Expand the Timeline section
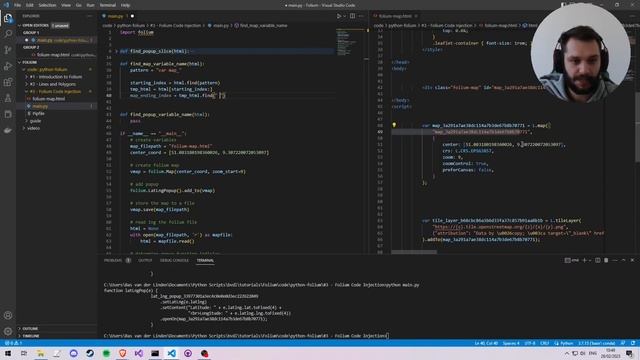 coord(56,336)
